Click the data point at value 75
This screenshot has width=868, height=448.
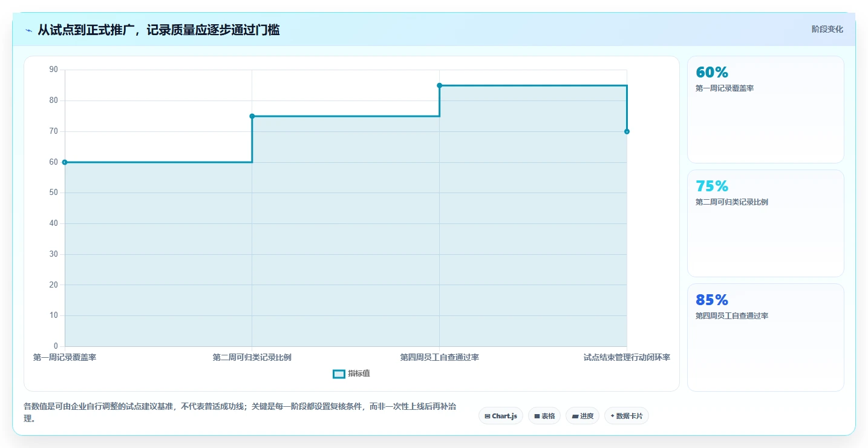pyautogui.click(x=252, y=116)
